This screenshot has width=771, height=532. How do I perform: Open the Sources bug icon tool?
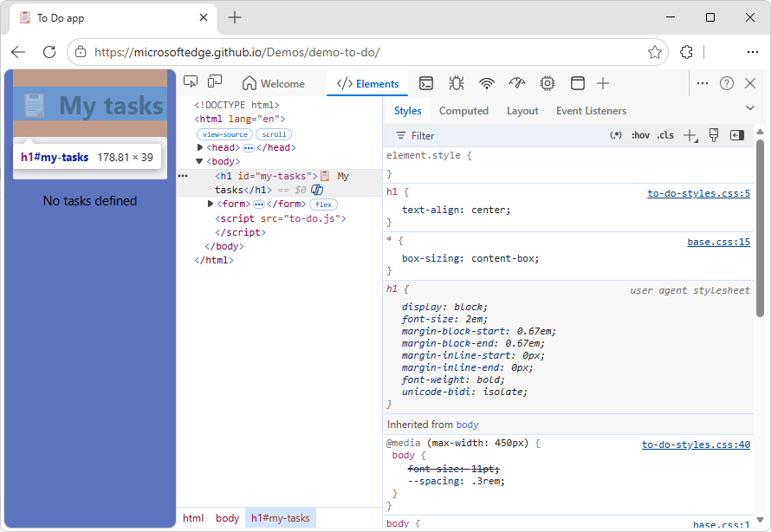457,83
